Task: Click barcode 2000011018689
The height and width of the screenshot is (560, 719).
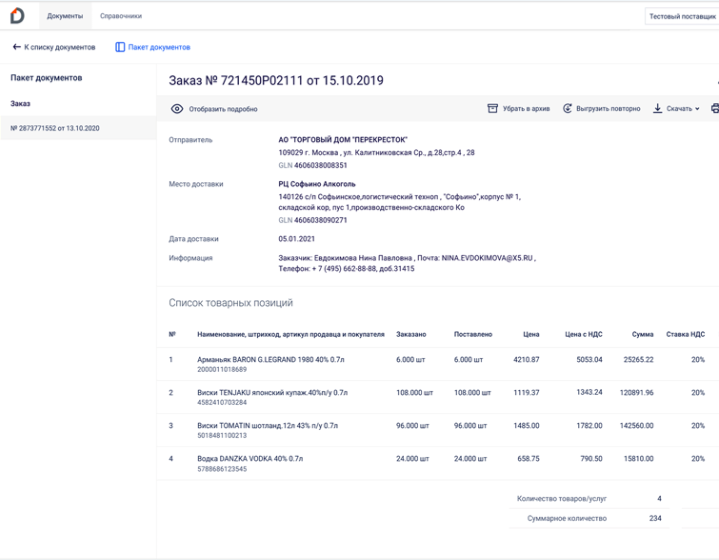Action: pos(222,369)
